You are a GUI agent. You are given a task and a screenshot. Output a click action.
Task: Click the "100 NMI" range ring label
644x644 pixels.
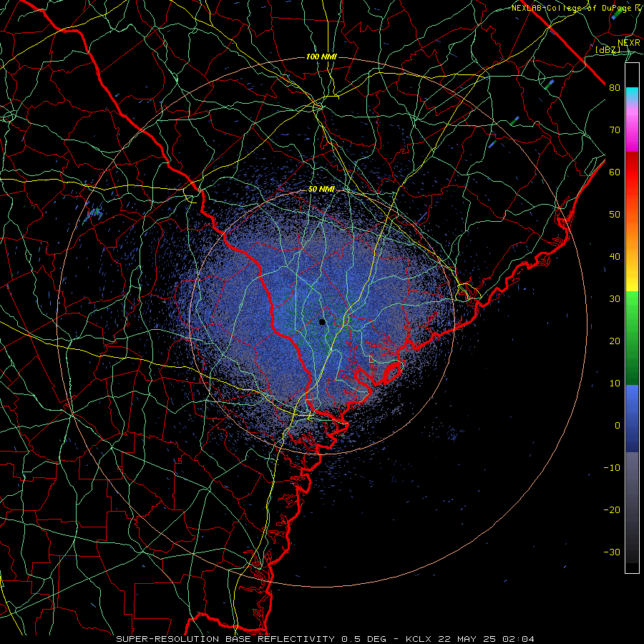321,57
